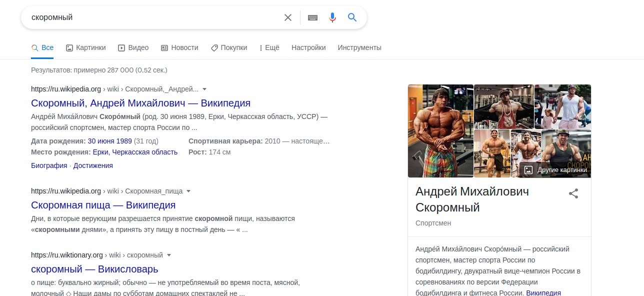The width and height of the screenshot is (644, 296).
Task: Open the Видео tab
Action: (133, 48)
